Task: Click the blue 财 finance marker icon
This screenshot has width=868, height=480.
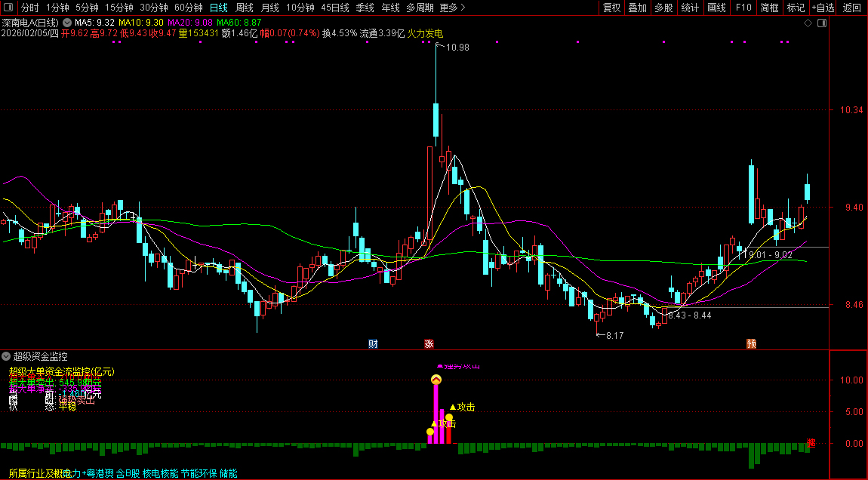Action: coord(373,344)
